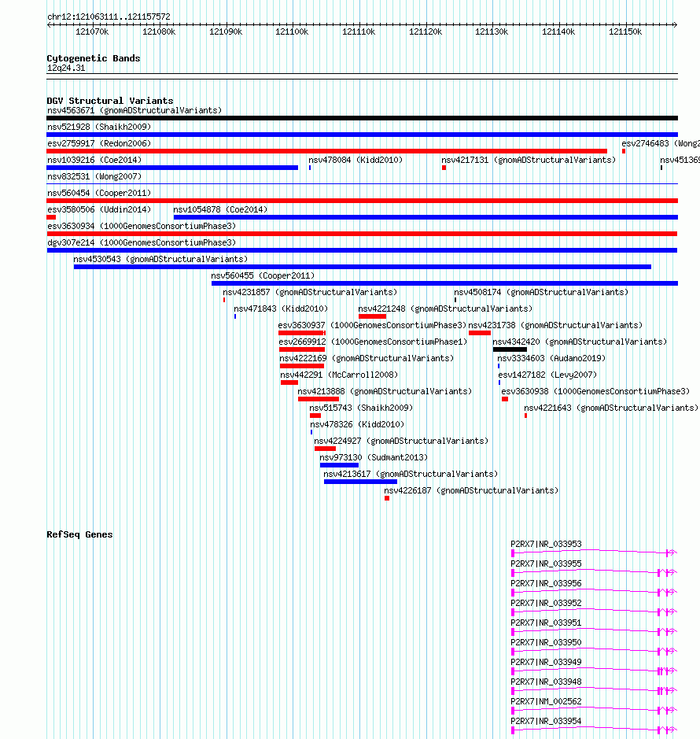Click nsv4217131 gnomAD variant label
The image size is (700, 739).
[529, 160]
